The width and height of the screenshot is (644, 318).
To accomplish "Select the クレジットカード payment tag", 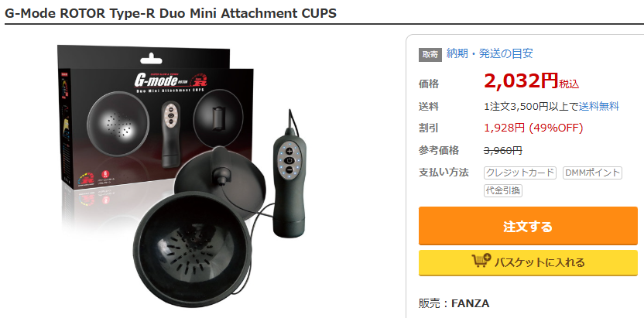I will [x=520, y=173].
